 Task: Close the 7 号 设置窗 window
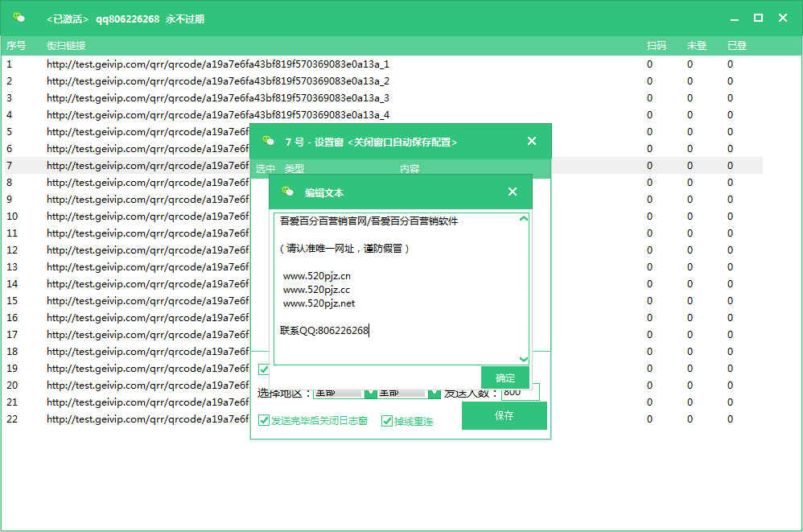coord(532,141)
